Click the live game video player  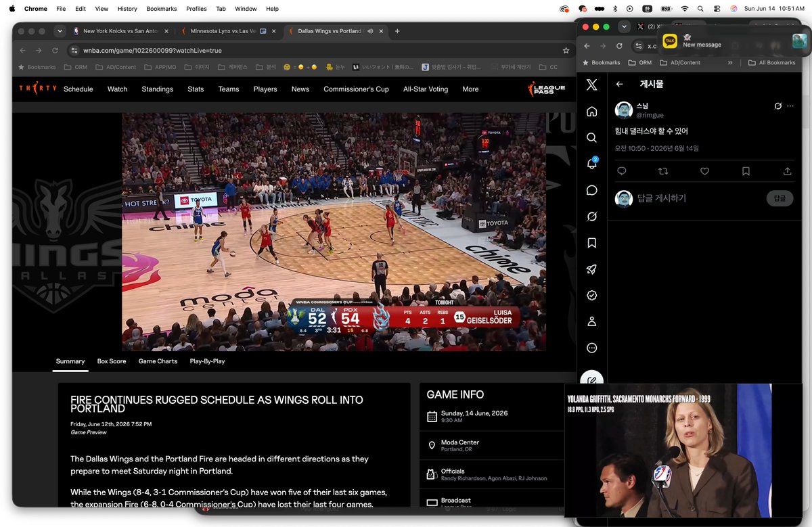pyautogui.click(x=334, y=231)
